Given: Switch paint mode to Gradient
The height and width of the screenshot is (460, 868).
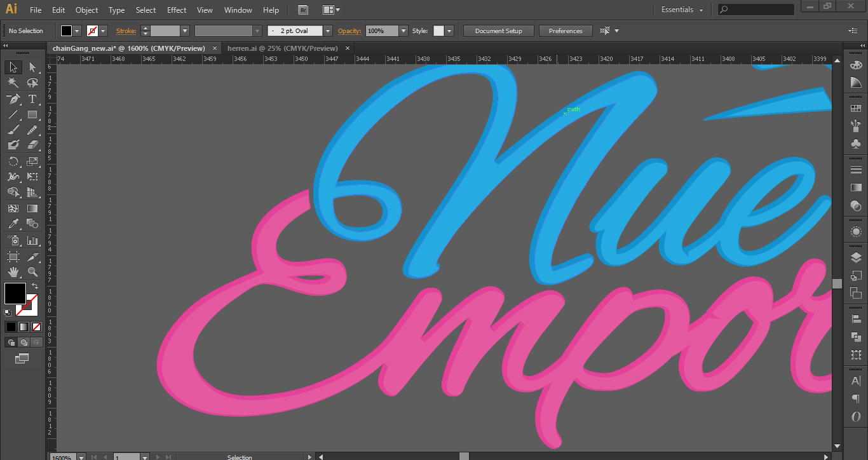Looking at the screenshot, I should (24, 327).
